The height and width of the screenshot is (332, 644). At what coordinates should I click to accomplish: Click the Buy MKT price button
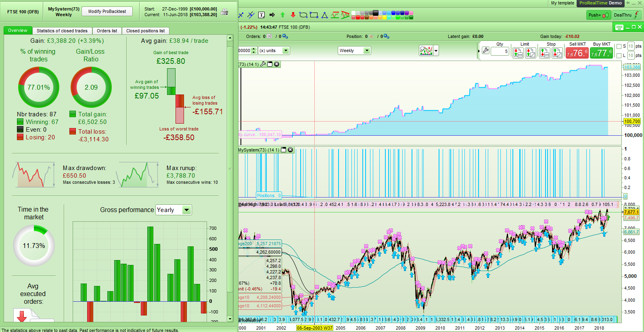(601, 53)
